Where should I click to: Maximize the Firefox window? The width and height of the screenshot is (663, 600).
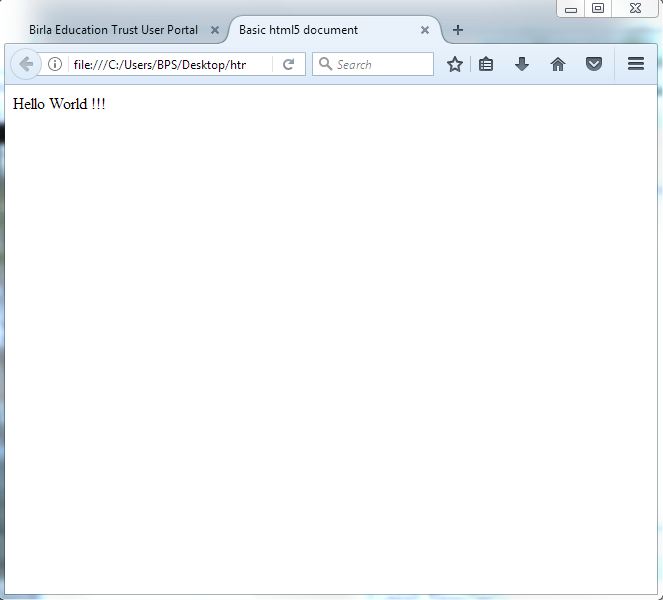[598, 8]
